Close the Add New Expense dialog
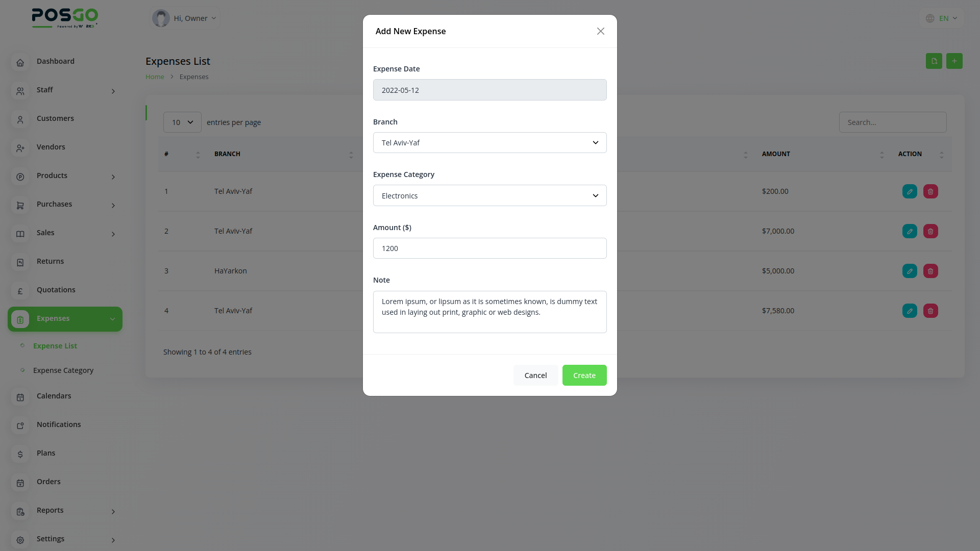 (x=600, y=31)
